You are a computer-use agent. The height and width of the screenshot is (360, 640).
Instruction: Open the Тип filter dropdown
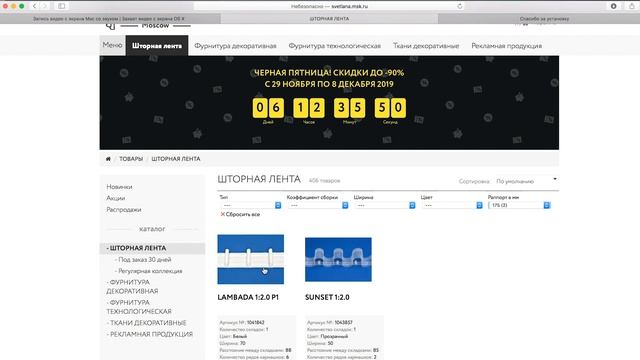pos(251,205)
